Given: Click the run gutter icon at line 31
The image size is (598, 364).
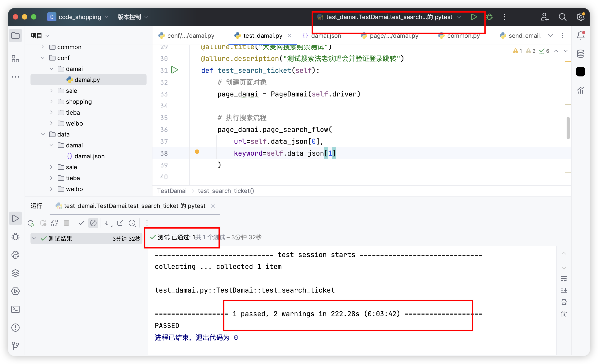Looking at the screenshot, I should tap(175, 70).
